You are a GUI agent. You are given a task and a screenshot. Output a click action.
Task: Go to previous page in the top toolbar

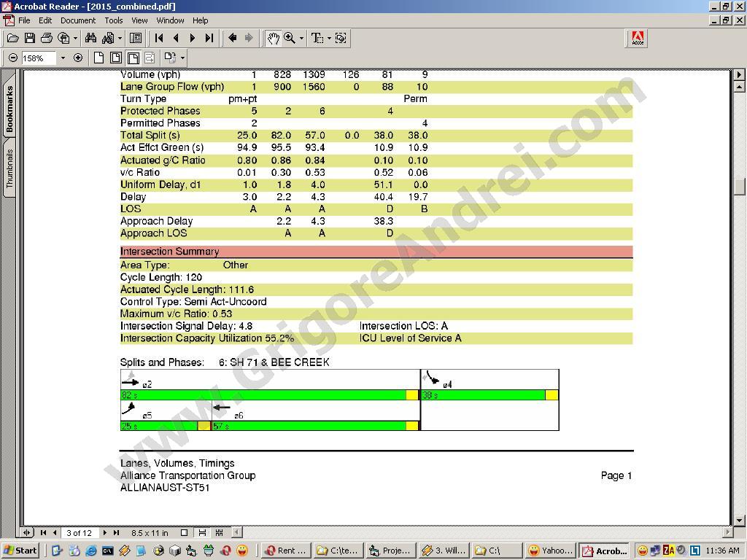pos(176,38)
